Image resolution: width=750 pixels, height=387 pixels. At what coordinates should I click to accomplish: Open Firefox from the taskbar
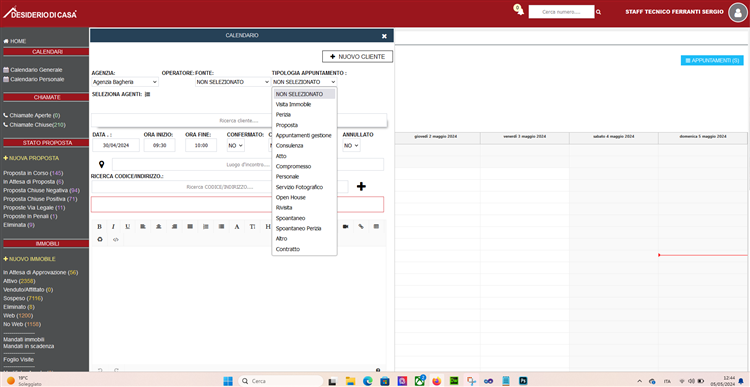436,381
